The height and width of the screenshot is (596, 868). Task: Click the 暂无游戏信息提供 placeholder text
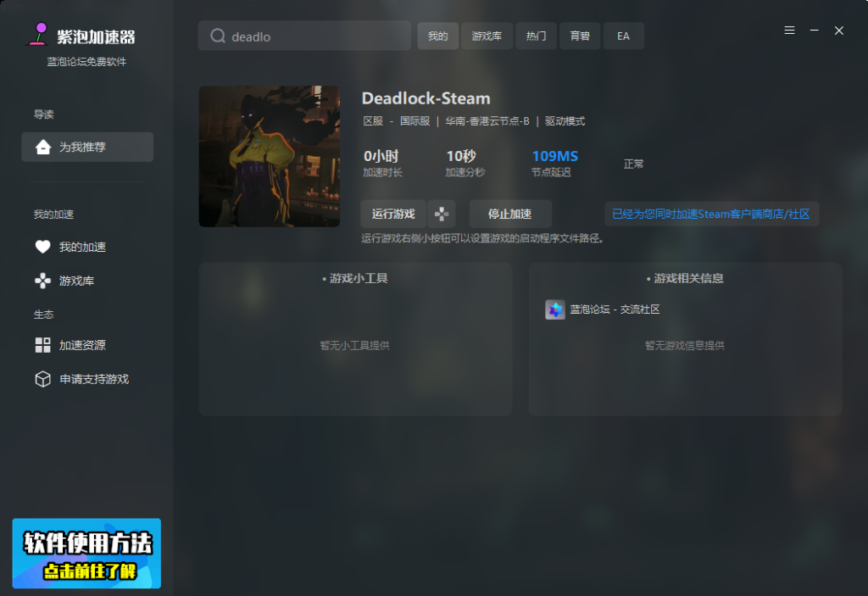[x=685, y=346]
